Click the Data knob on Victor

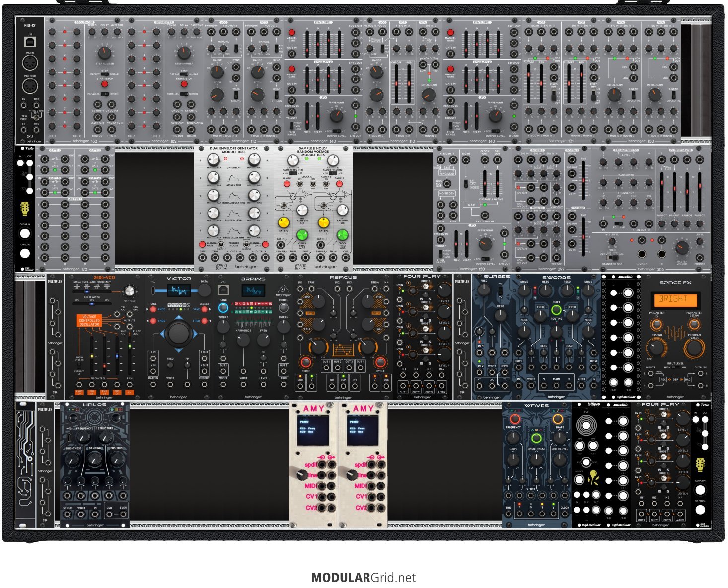click(204, 291)
